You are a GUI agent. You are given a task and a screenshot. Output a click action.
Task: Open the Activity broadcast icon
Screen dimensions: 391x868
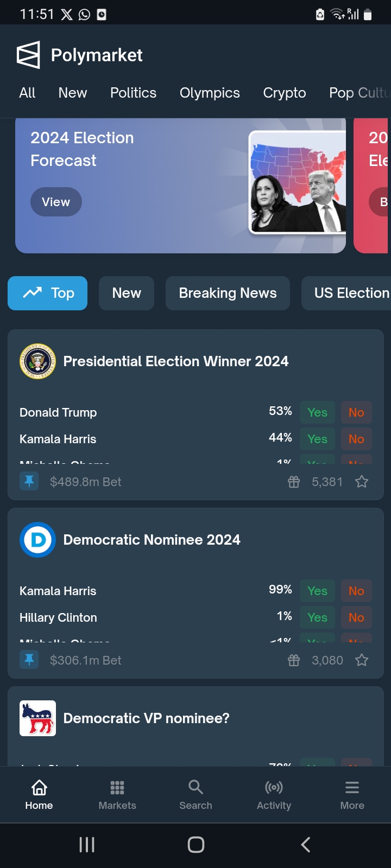click(274, 787)
